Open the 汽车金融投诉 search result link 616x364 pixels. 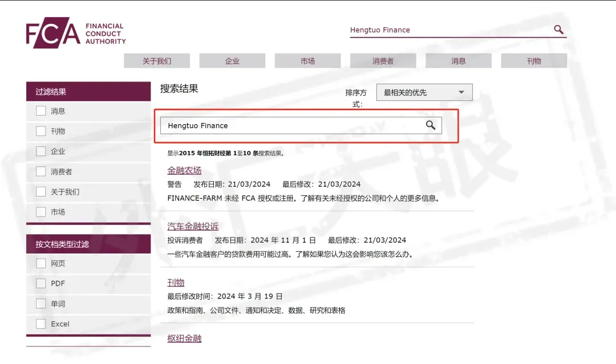pyautogui.click(x=193, y=226)
